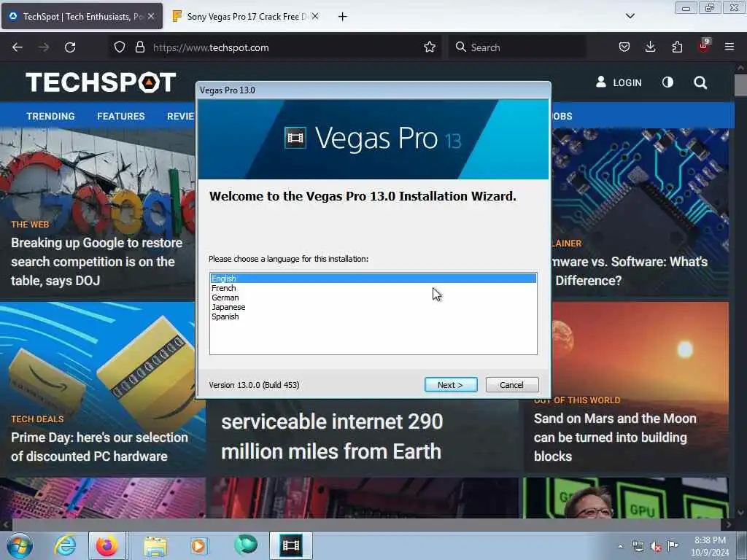
Task: Click the Firefox taskbar icon
Action: pos(107,545)
